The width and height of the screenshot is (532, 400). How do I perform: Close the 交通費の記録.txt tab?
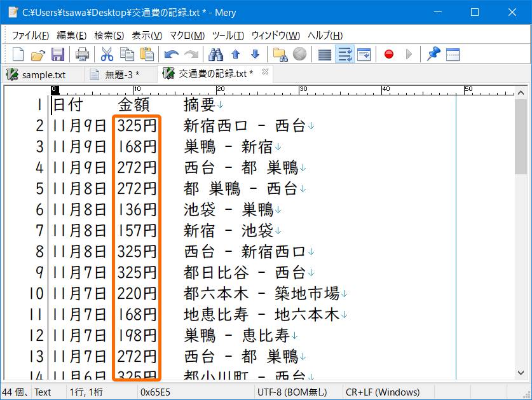[265, 72]
